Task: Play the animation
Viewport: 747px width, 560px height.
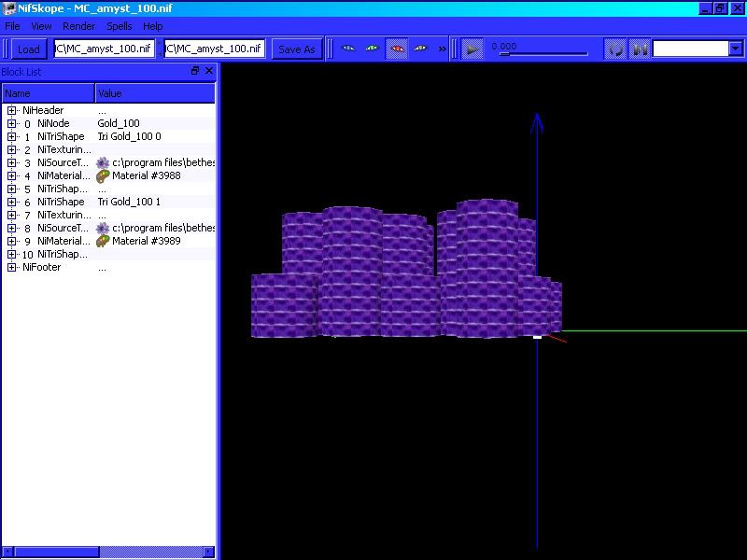Action: pos(472,49)
